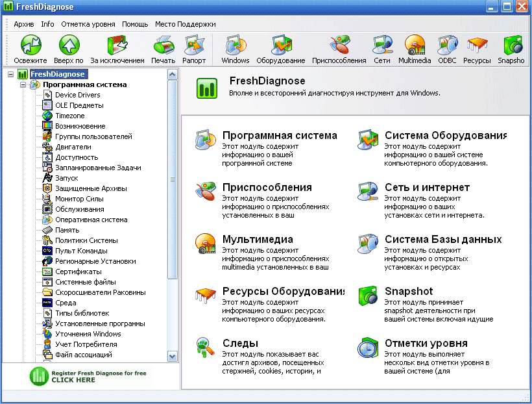Select Пульт Команды tree item
Screen dimensions: 532x404
point(82,251)
